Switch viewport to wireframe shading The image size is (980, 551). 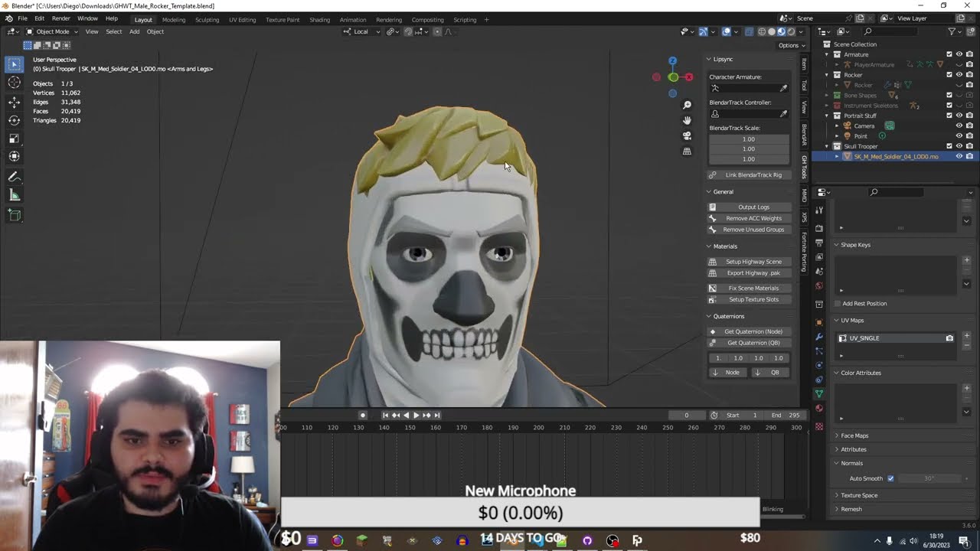coord(762,31)
